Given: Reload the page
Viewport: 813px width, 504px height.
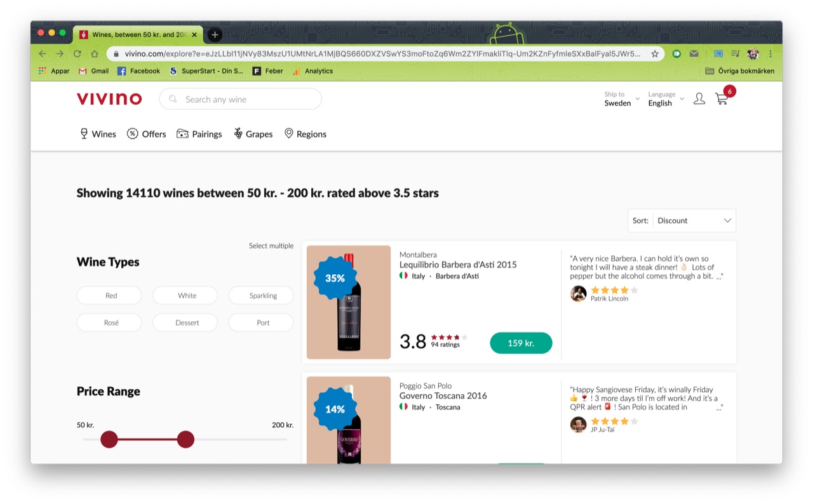Looking at the screenshot, I should pos(77,54).
